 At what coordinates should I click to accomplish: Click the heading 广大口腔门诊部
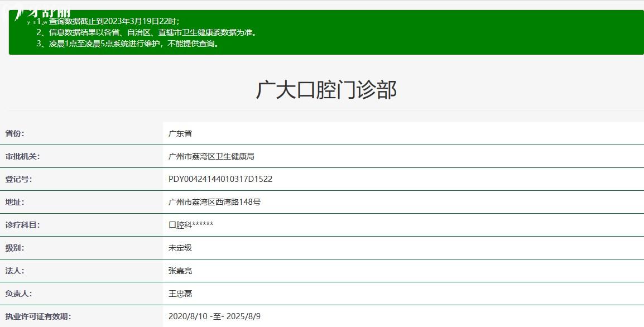326,89
